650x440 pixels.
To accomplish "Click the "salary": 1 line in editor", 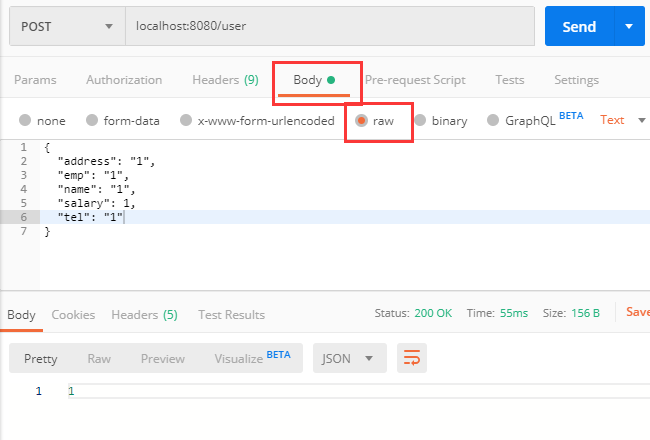I will pos(97,203).
